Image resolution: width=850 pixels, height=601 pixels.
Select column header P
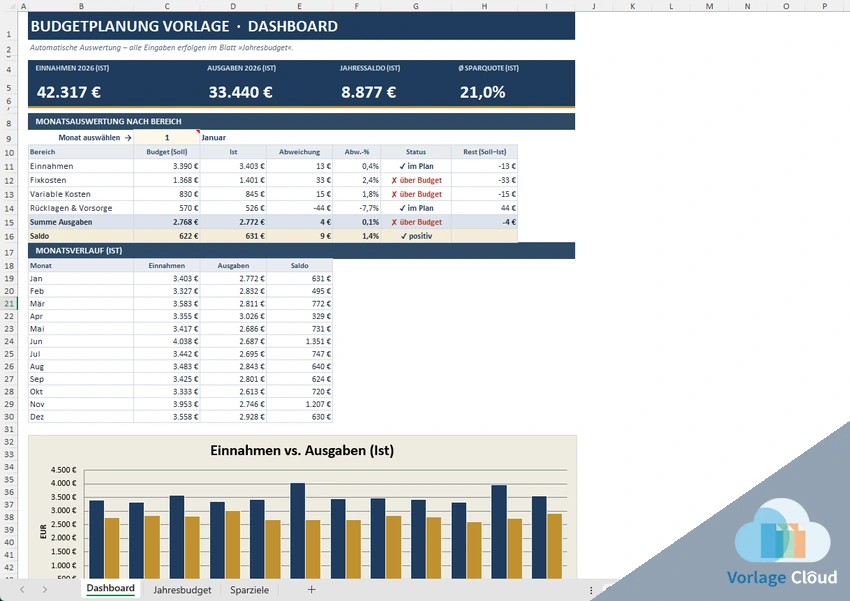click(x=824, y=6)
